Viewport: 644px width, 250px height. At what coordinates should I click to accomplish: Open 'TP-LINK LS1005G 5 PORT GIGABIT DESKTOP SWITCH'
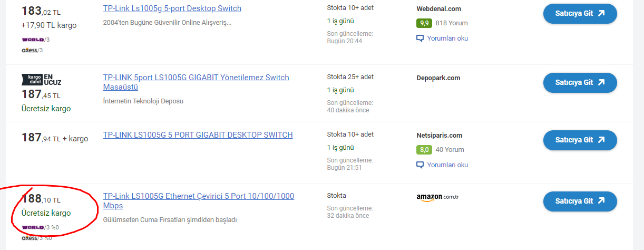[198, 135]
